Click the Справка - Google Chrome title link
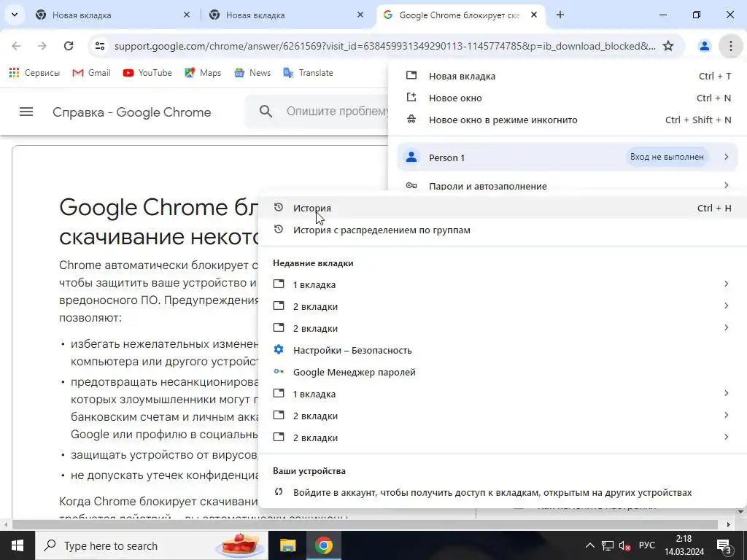Image resolution: width=747 pixels, height=560 pixels. (x=131, y=112)
